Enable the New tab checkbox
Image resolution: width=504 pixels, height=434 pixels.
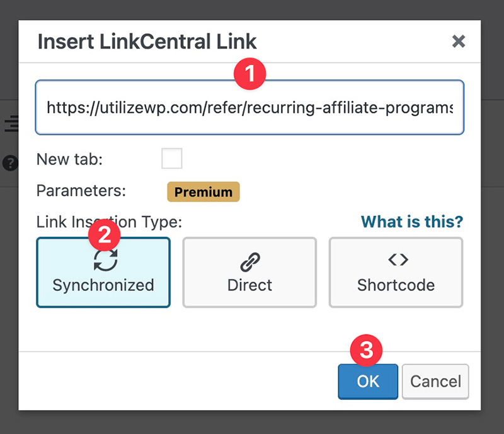point(171,159)
